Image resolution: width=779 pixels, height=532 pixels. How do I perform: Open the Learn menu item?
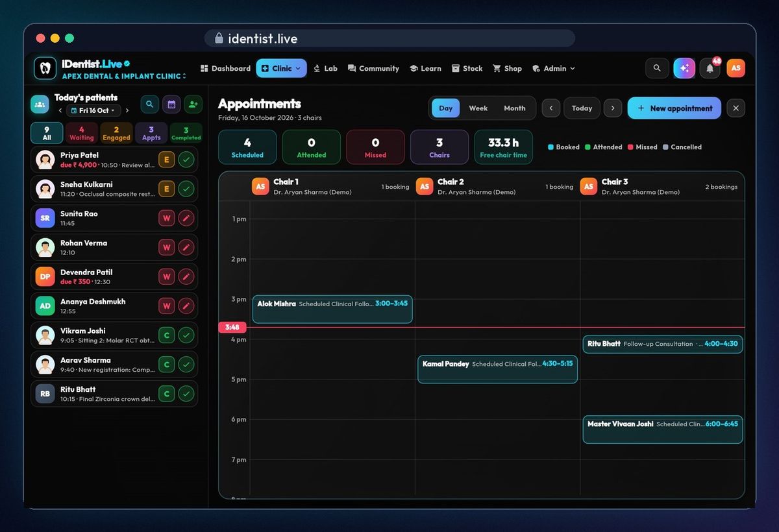(425, 68)
